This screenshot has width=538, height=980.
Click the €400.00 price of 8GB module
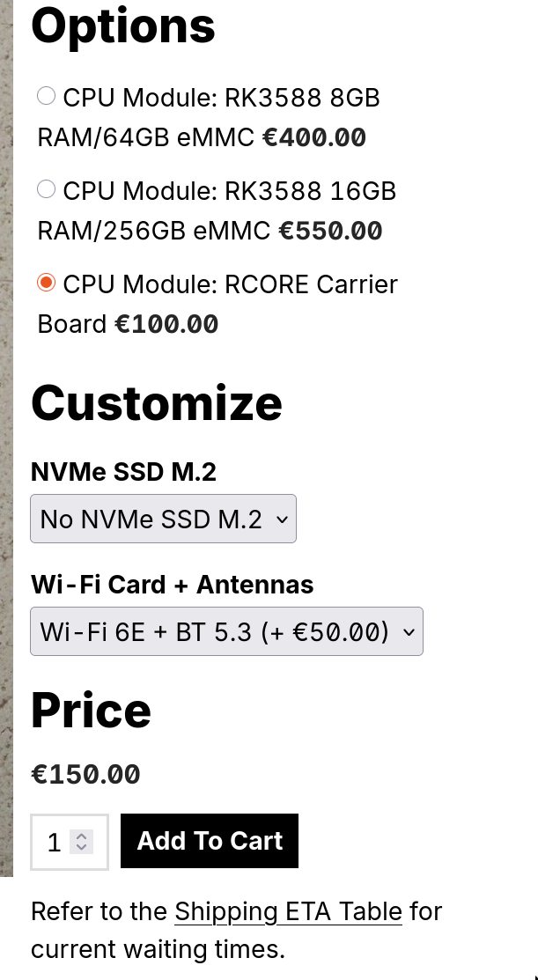pyautogui.click(x=314, y=137)
